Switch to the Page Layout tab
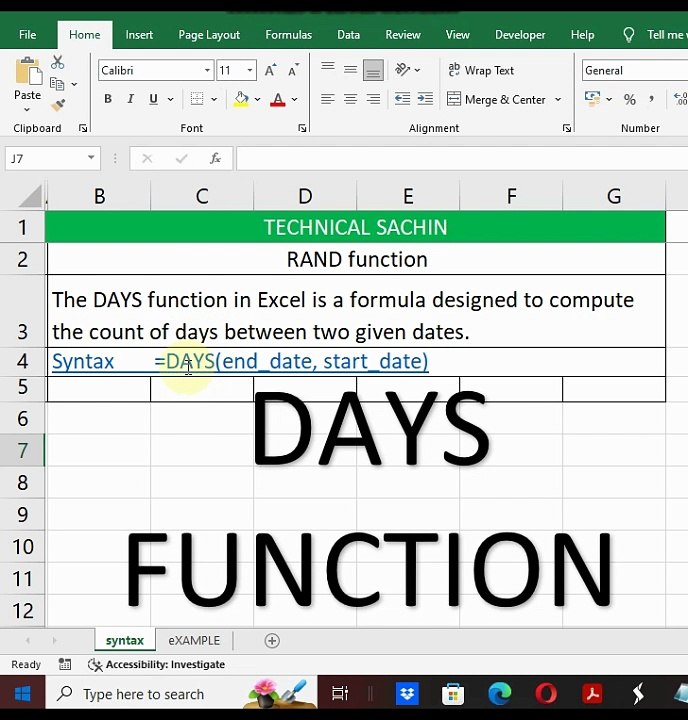The width and height of the screenshot is (688, 720). click(209, 34)
